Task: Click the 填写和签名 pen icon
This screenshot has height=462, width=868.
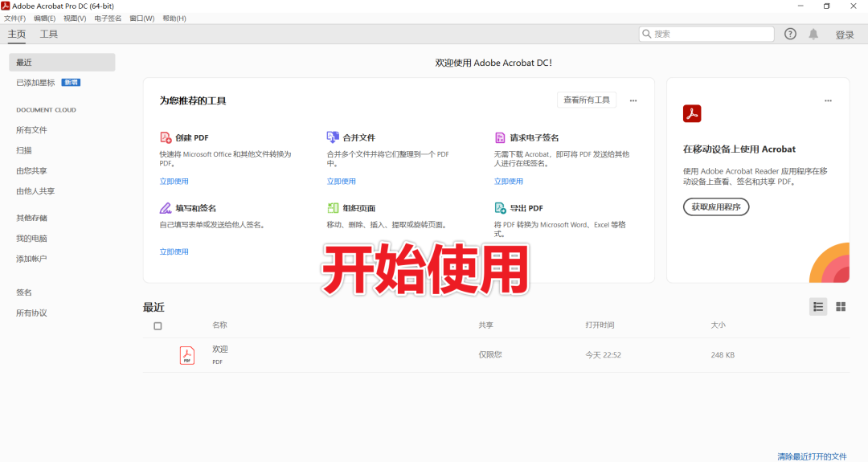Action: point(166,208)
